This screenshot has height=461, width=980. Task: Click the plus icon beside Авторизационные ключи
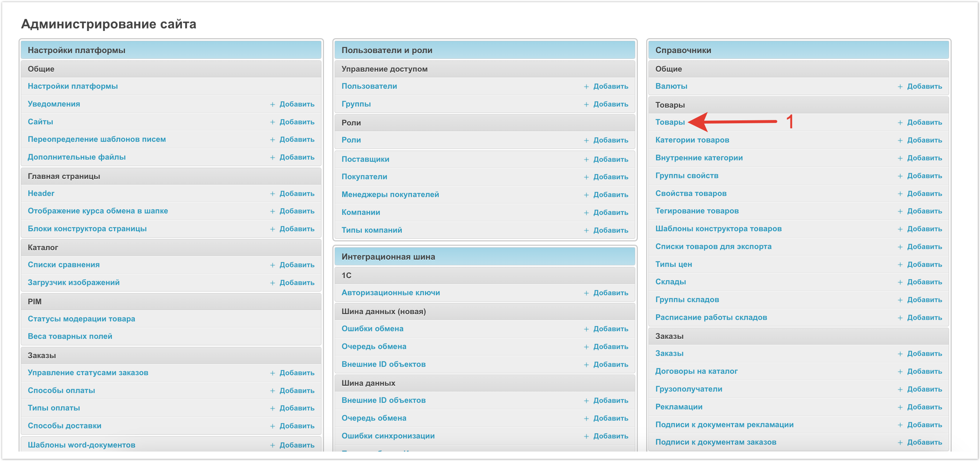tap(586, 293)
